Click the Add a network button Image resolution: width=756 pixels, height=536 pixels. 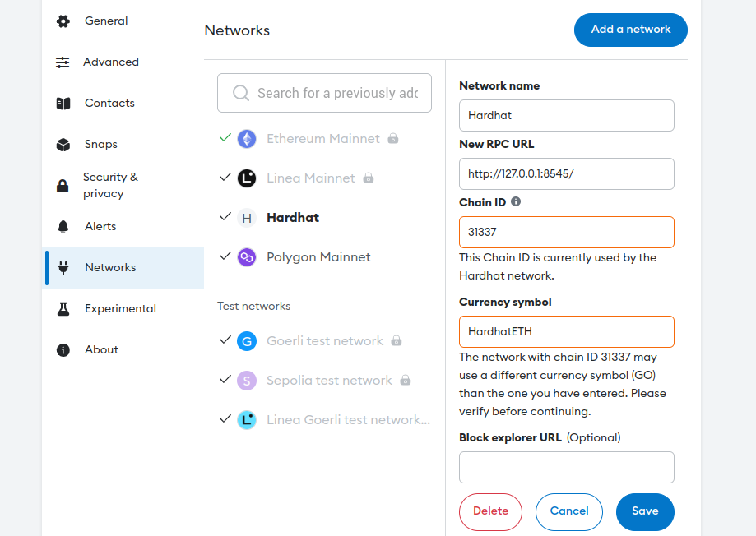click(x=630, y=30)
